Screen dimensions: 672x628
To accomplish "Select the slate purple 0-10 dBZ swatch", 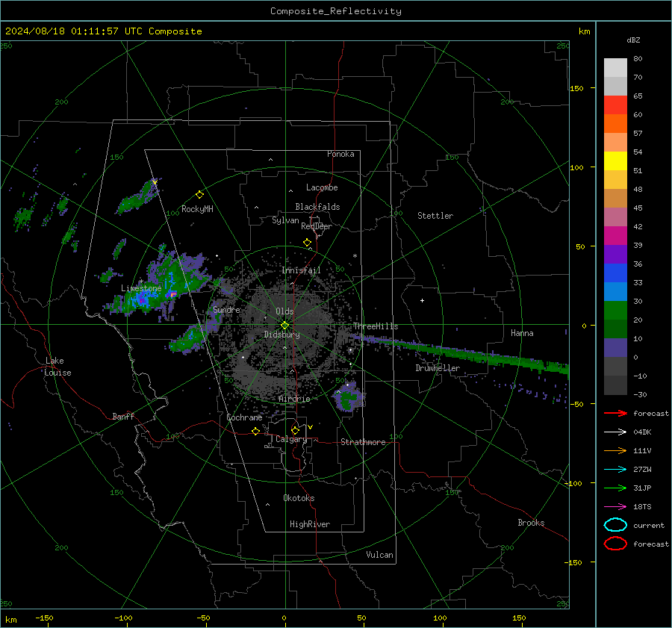I will tap(615, 348).
